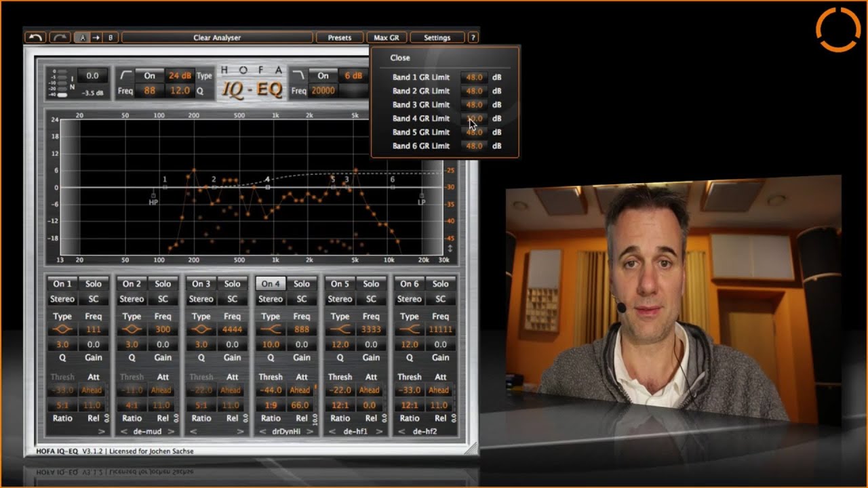Open the question mark help button
The image size is (868, 488).
[473, 38]
